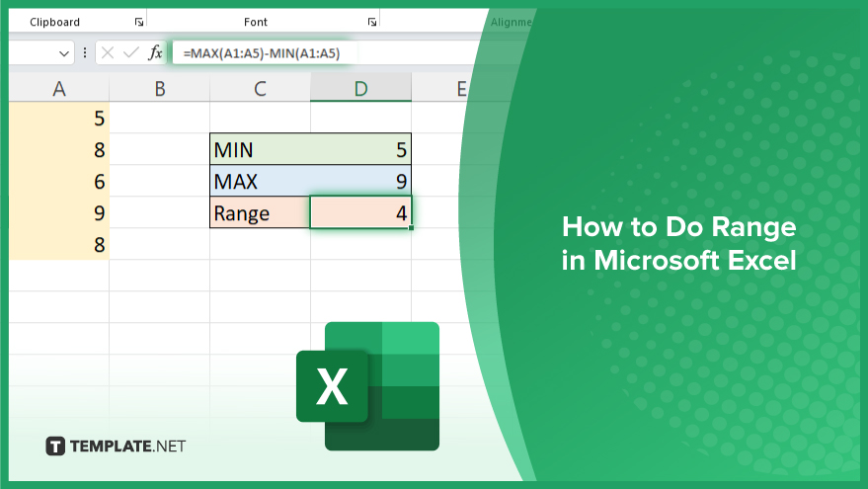Viewport: 868px width, 489px height.
Task: Expand the Name Box dropdown arrow
Action: tap(63, 53)
